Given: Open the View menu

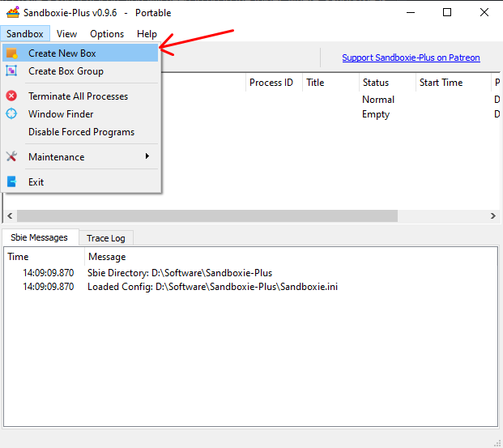Looking at the screenshot, I should (66, 34).
